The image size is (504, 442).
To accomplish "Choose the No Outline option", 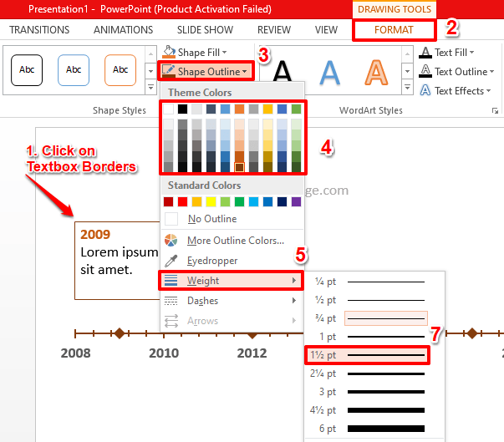I will pyautogui.click(x=211, y=219).
